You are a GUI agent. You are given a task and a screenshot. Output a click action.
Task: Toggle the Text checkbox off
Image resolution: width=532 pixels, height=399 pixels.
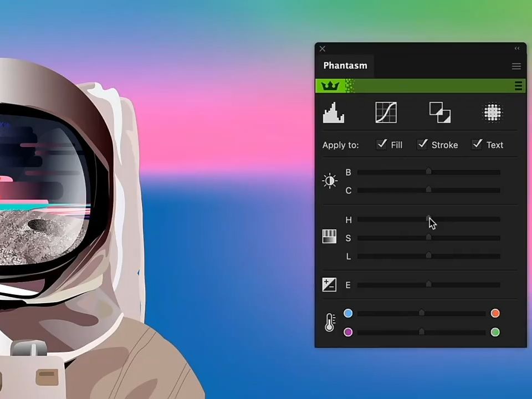(477, 145)
